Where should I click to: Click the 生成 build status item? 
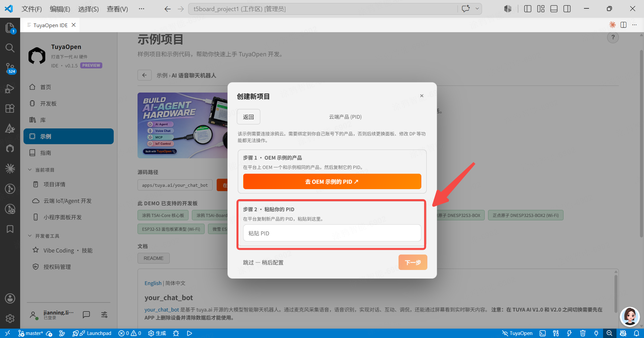coord(157,333)
